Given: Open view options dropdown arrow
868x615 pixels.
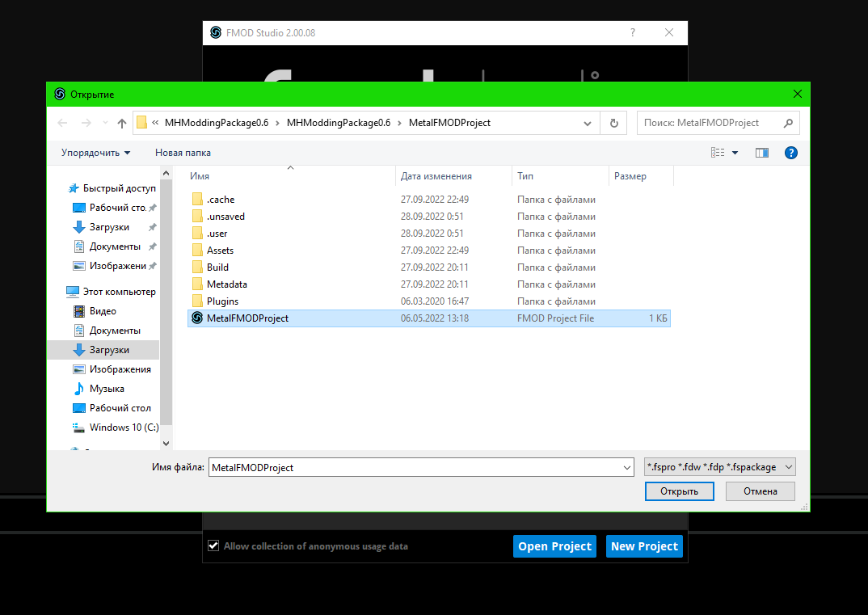Looking at the screenshot, I should click(x=735, y=153).
